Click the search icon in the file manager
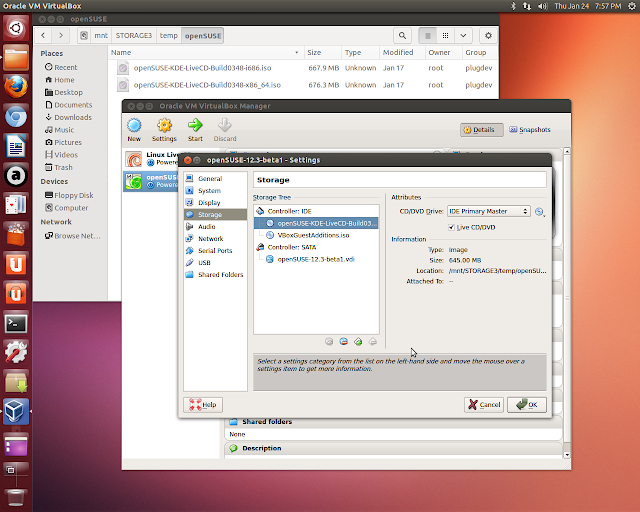Viewport: 640px width, 512px height. coord(402,36)
